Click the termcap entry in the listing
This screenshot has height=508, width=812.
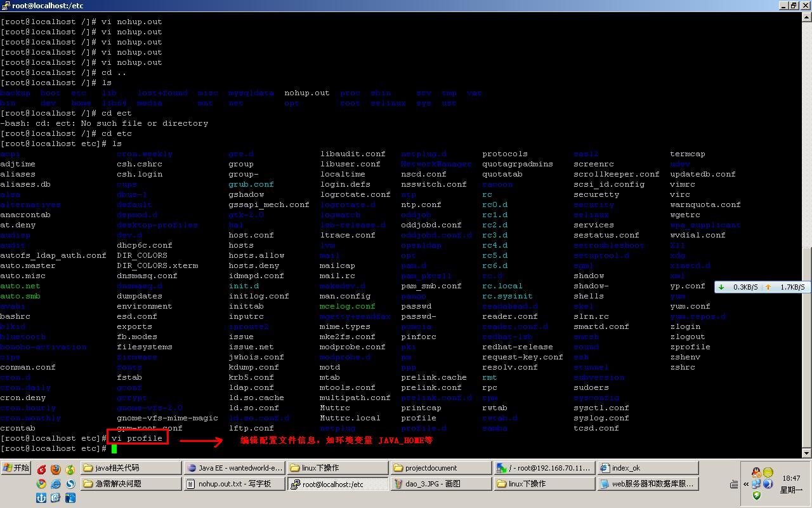688,154
